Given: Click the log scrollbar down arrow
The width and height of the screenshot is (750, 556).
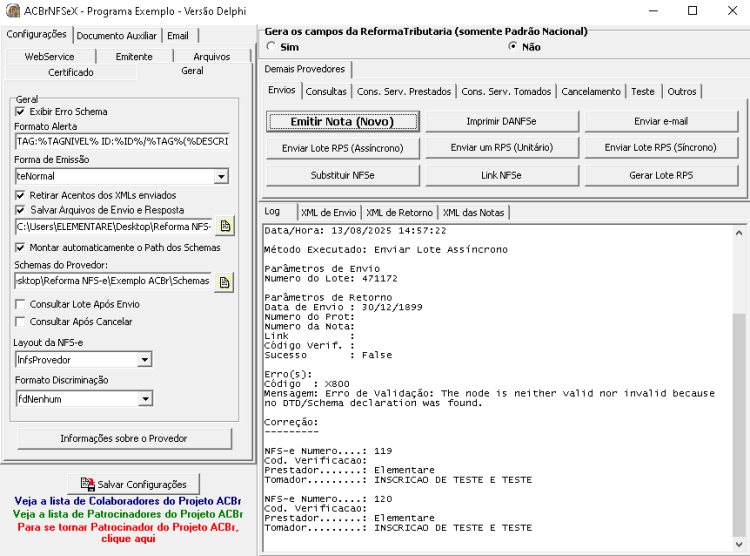Looking at the screenshot, I should tap(739, 545).
